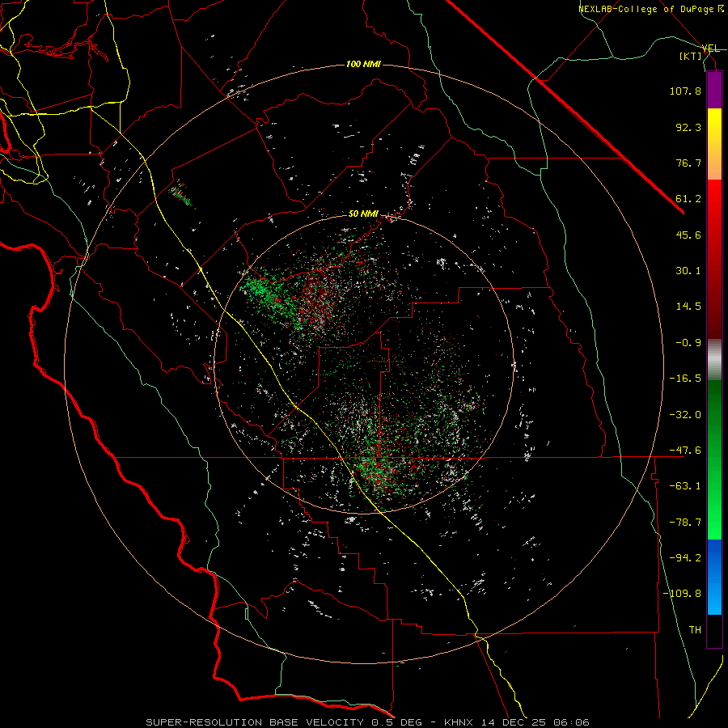The height and width of the screenshot is (728, 728).
Task: Click the Super-Resolution Base Velocity caption
Action: (x=368, y=722)
